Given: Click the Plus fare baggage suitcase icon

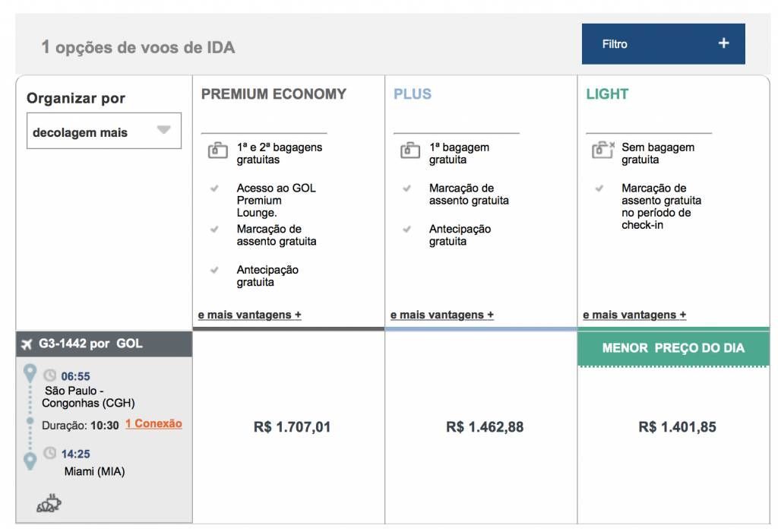Looking at the screenshot, I should [410, 150].
